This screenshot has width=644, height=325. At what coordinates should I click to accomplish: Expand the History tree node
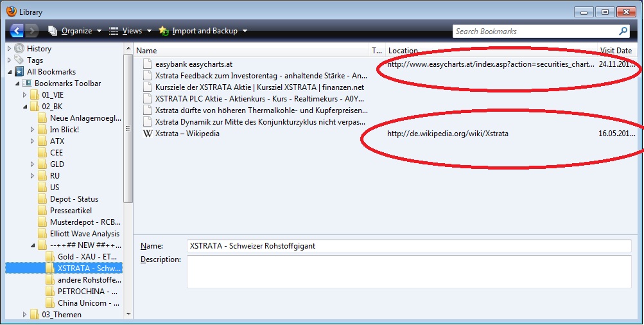coord(10,48)
